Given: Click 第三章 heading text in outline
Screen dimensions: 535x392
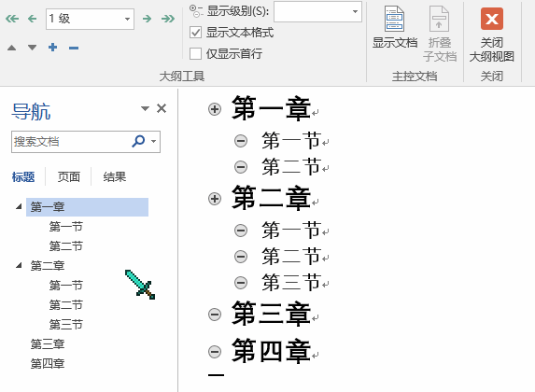Looking at the screenshot, I should 272,314.
